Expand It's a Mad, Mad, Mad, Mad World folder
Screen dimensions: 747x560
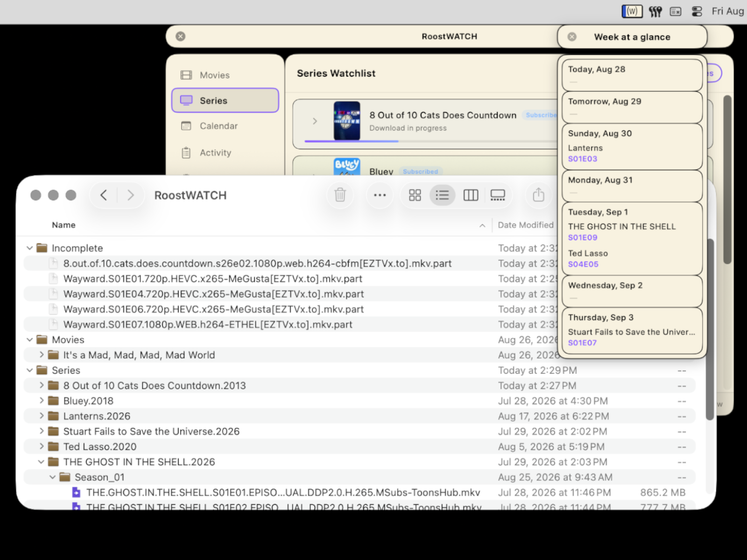pos(42,355)
